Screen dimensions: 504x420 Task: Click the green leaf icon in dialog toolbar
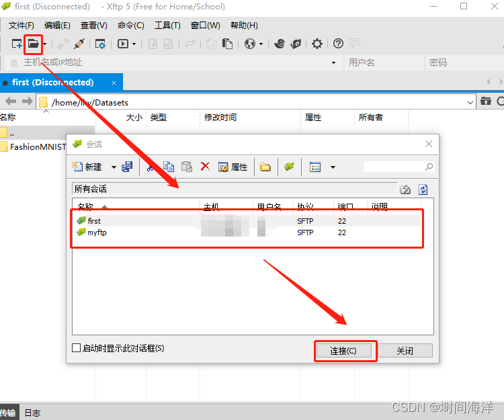tap(289, 167)
